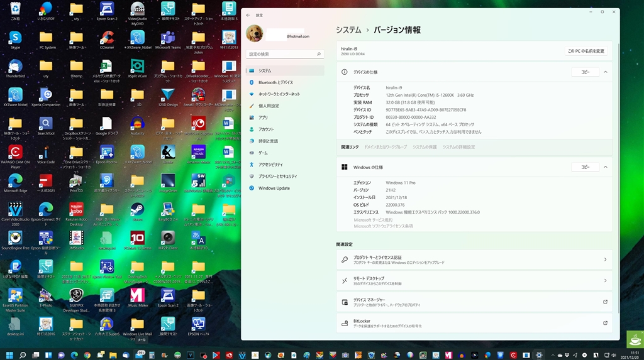Open SearchTool desktop shortcut

pyautogui.click(x=45, y=126)
